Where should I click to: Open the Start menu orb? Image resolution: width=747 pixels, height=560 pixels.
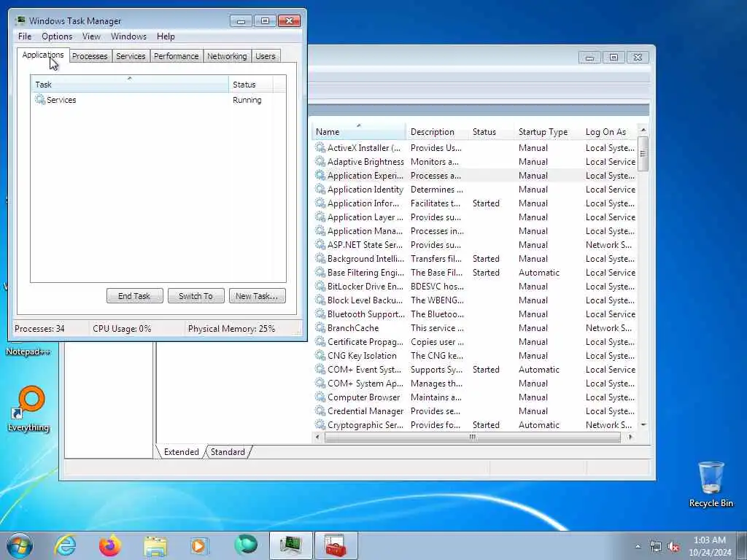pos(20,545)
